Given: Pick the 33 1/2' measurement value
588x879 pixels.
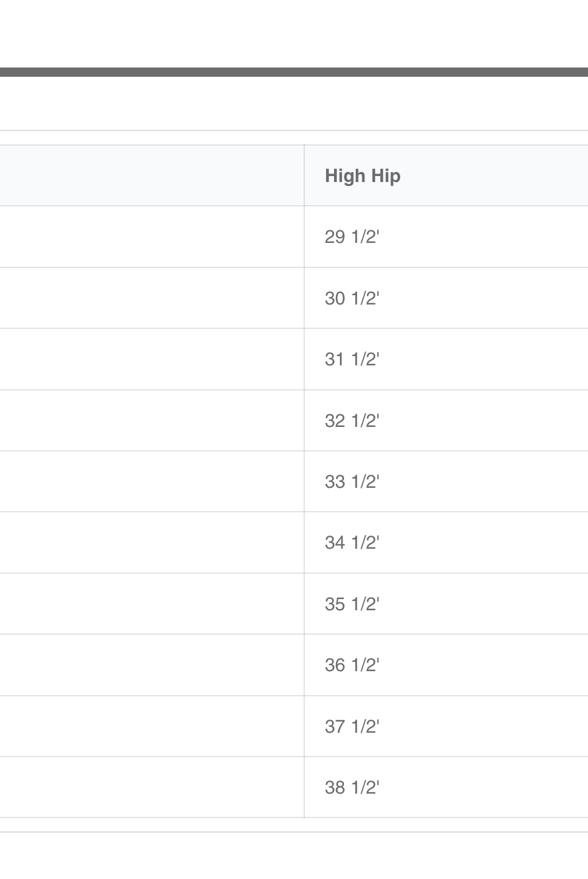Looking at the screenshot, I should tap(352, 482).
